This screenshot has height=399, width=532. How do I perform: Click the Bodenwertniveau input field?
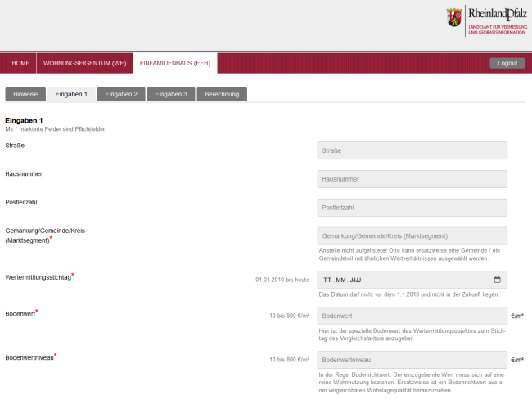point(412,359)
